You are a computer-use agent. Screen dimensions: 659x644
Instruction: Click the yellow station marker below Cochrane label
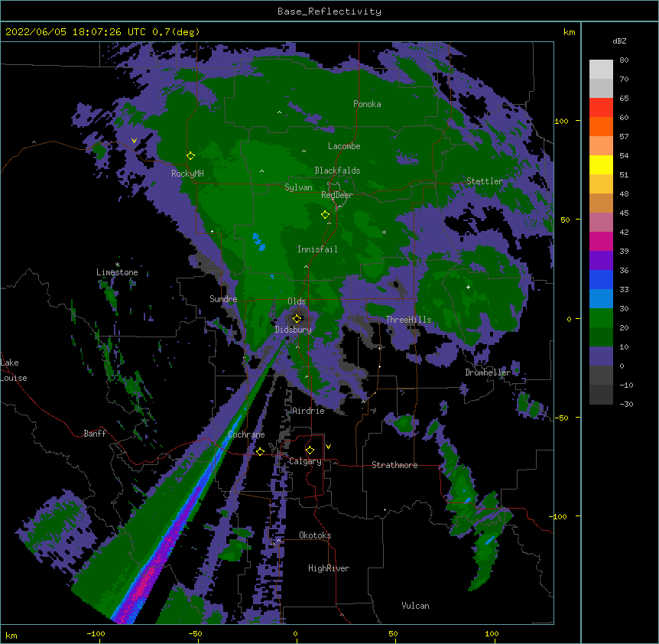point(260,451)
